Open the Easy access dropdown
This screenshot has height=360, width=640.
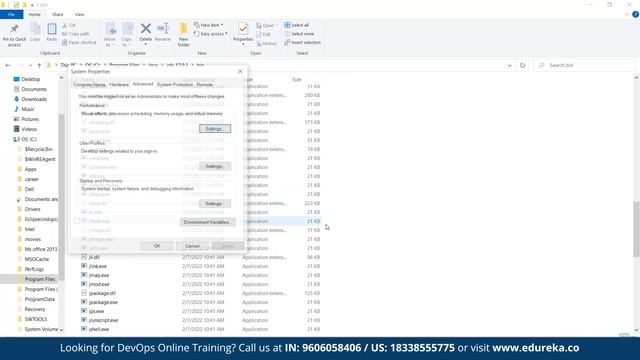[211, 34]
